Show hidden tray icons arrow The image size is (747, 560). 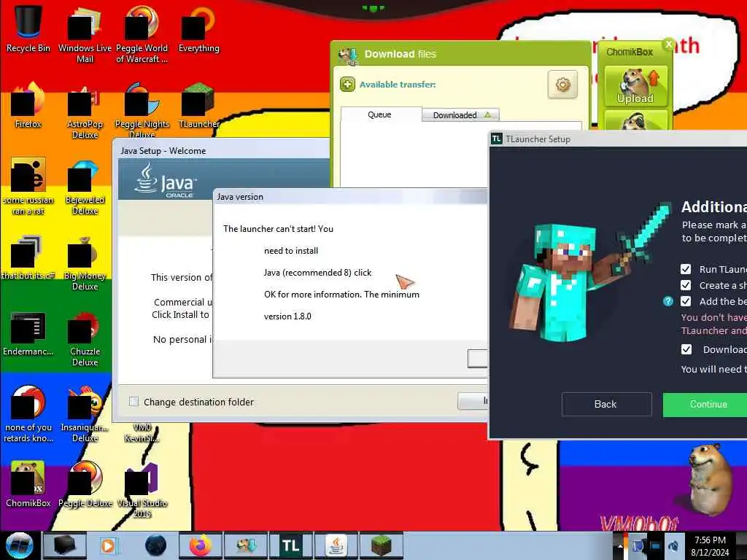click(620, 547)
